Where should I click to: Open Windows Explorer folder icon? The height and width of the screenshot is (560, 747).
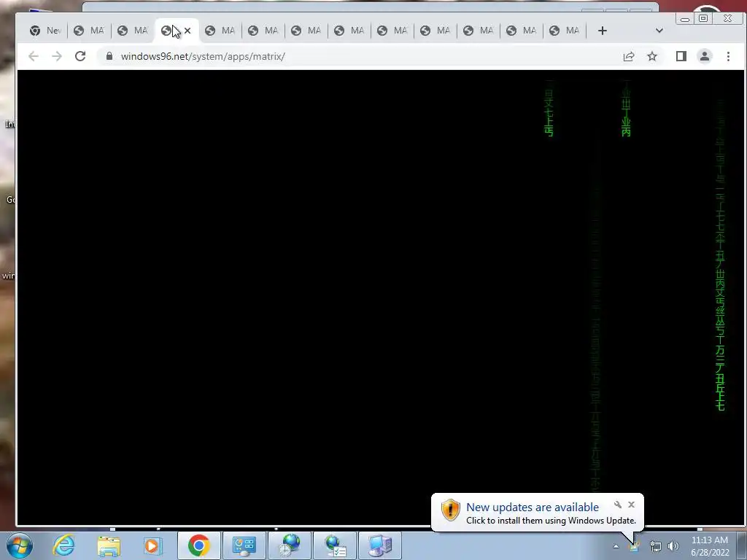109,545
